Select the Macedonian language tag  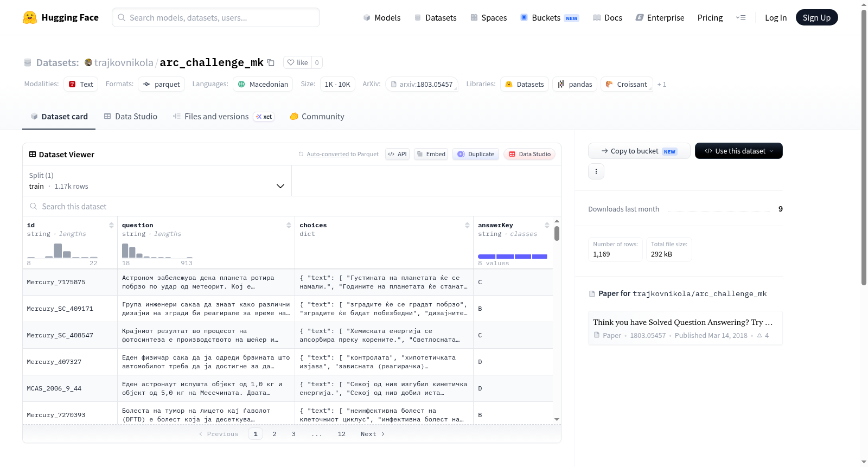263,84
